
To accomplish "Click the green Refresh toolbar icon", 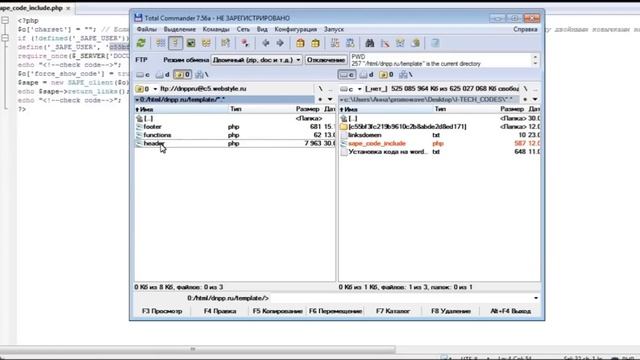I will (141, 43).
